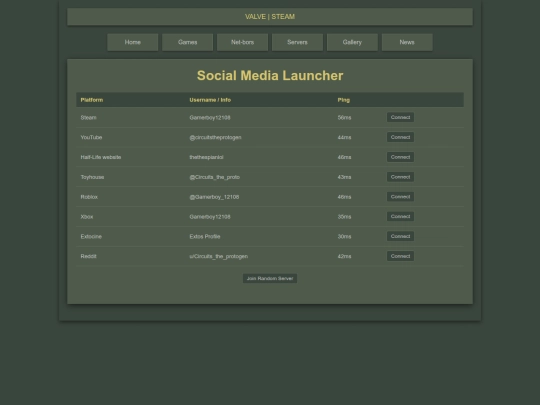The height and width of the screenshot is (405, 540).
Task: Connect to the Reddit row
Action: 401,256
